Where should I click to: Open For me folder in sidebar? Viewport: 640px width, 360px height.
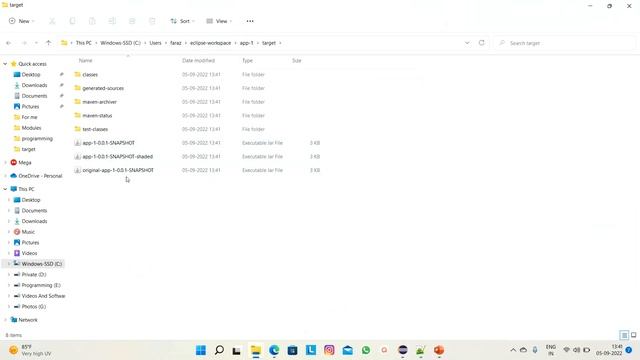(29, 117)
